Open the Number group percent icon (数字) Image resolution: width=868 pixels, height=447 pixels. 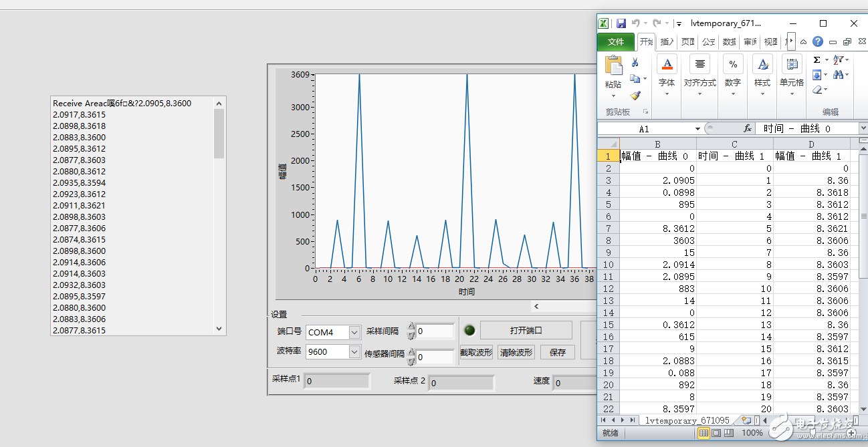click(x=733, y=64)
